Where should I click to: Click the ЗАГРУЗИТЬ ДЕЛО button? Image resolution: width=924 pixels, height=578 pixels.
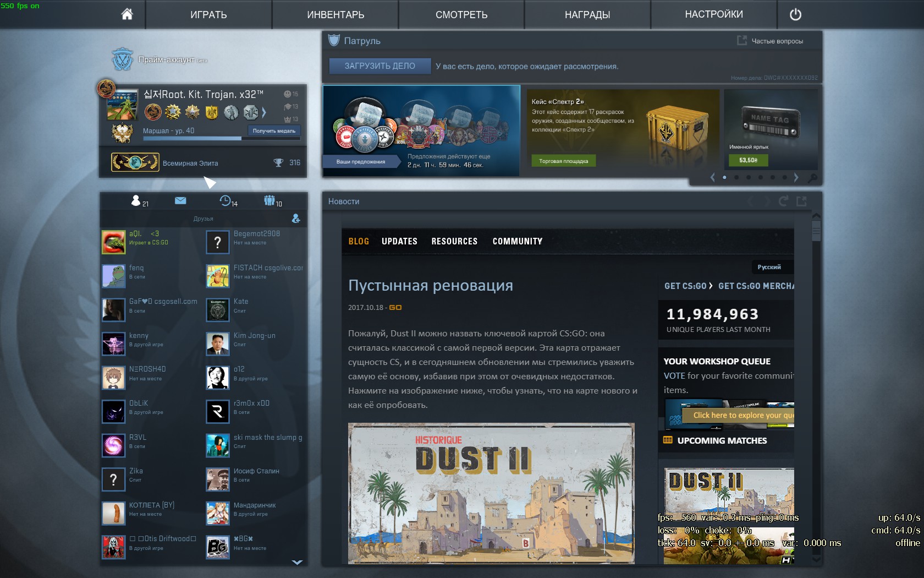pyautogui.click(x=380, y=66)
